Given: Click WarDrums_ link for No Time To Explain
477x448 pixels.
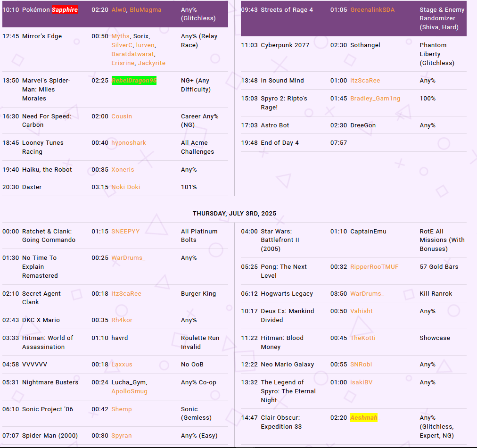Looking at the screenshot, I should point(128,258).
